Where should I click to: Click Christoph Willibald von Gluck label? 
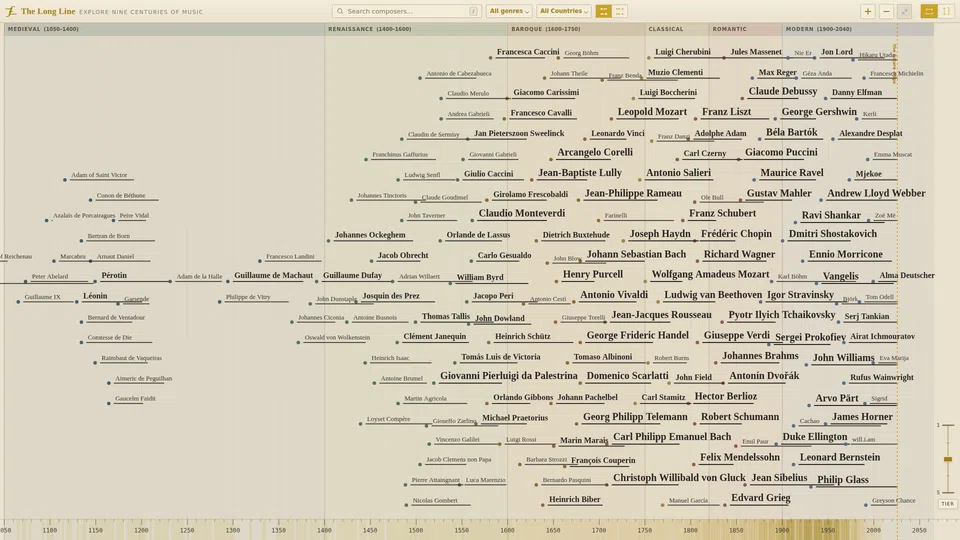(679, 478)
